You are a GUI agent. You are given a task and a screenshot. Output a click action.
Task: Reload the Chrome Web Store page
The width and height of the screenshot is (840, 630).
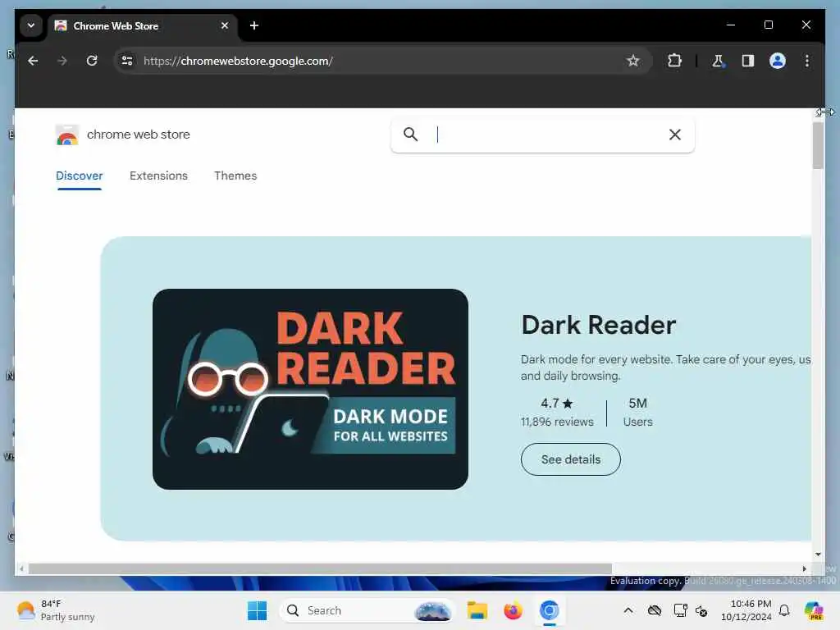pyautogui.click(x=92, y=61)
